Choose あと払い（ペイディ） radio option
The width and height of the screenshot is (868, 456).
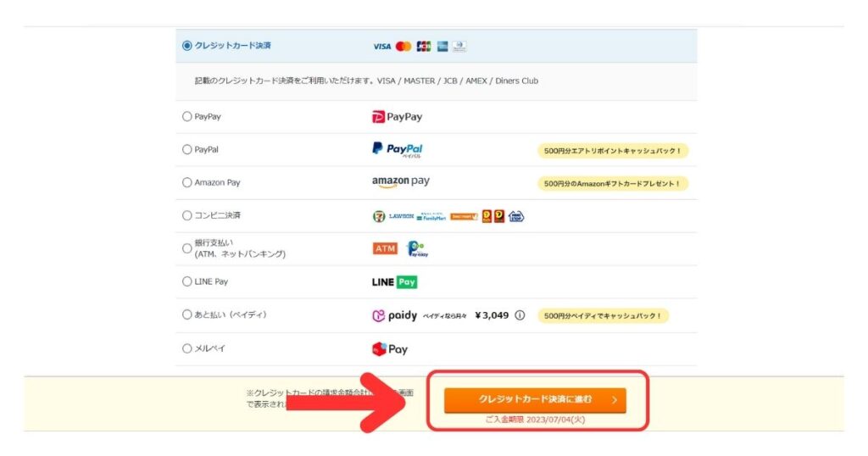(187, 314)
